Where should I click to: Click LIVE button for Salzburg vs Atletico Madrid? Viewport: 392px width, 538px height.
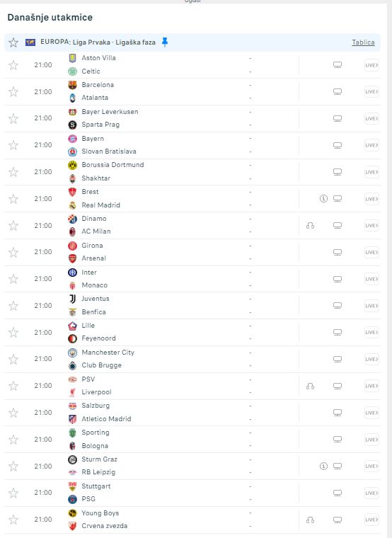(x=371, y=413)
